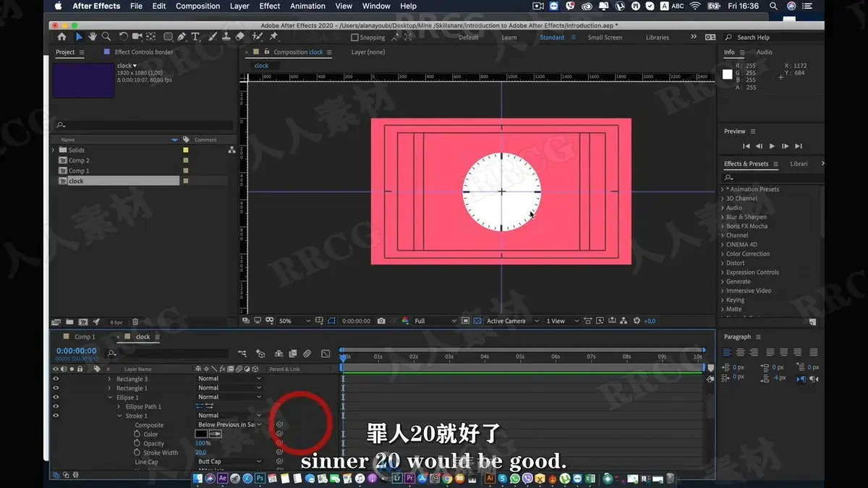Select the Pan Behind anchor point tool
The height and width of the screenshot is (488, 868).
(x=151, y=37)
